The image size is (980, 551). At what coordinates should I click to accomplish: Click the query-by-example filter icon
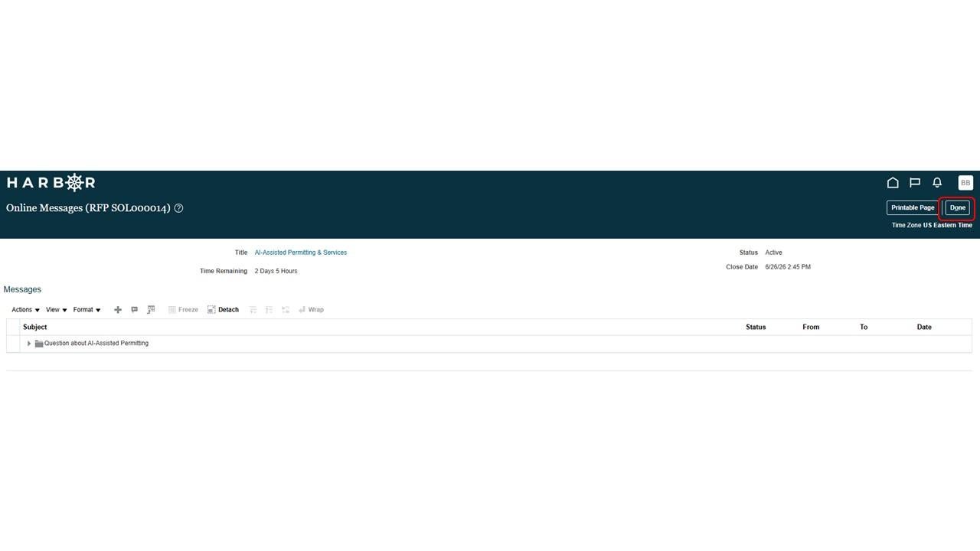click(x=151, y=310)
